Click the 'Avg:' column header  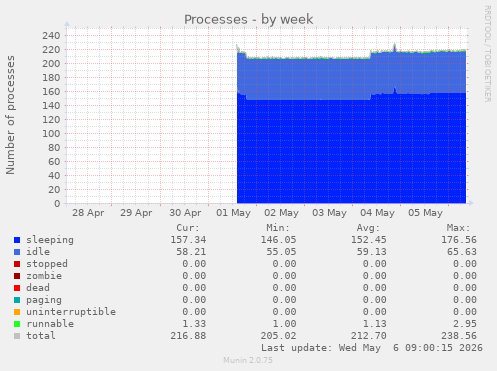368,228
